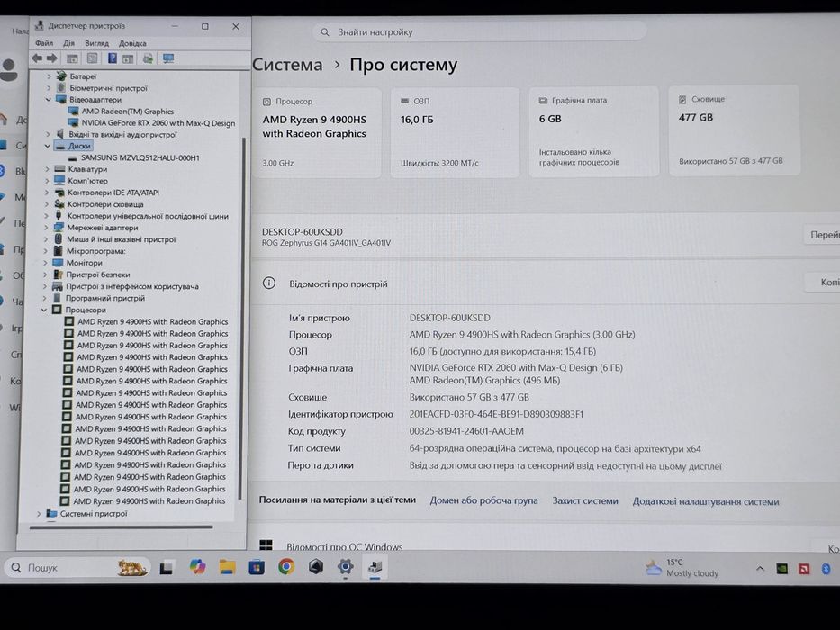Open the Вигляд menu

pyautogui.click(x=96, y=43)
